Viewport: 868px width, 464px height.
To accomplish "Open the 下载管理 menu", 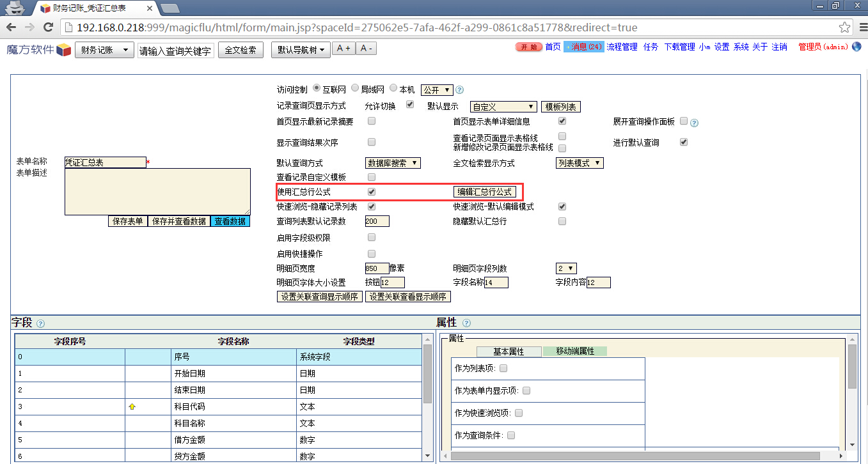I will pos(679,47).
